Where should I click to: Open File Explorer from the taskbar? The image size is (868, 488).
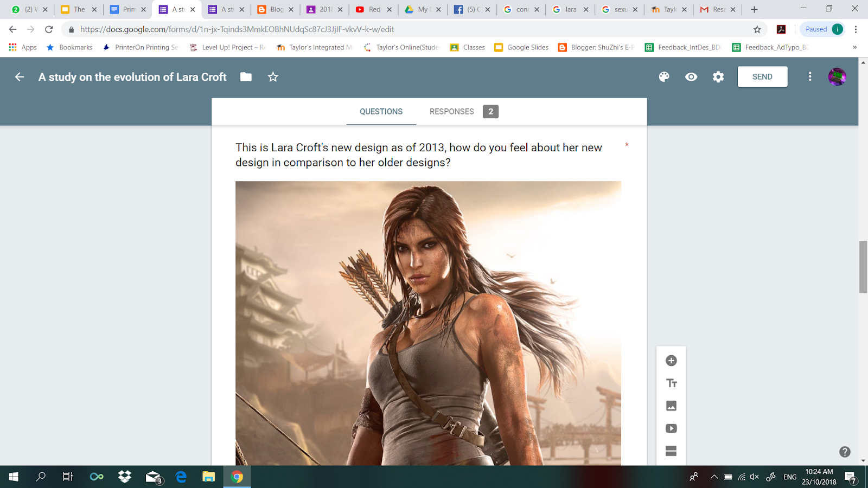(x=209, y=477)
